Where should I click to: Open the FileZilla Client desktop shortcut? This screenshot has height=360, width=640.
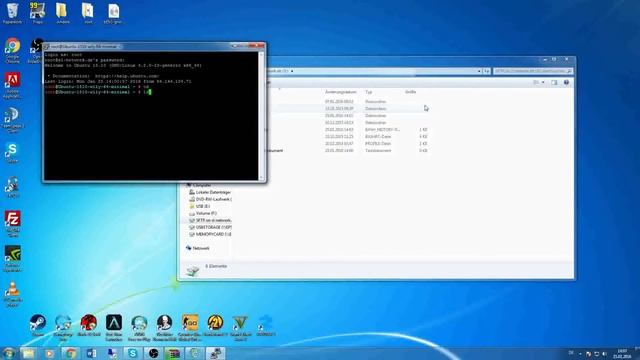pyautogui.click(x=13, y=223)
